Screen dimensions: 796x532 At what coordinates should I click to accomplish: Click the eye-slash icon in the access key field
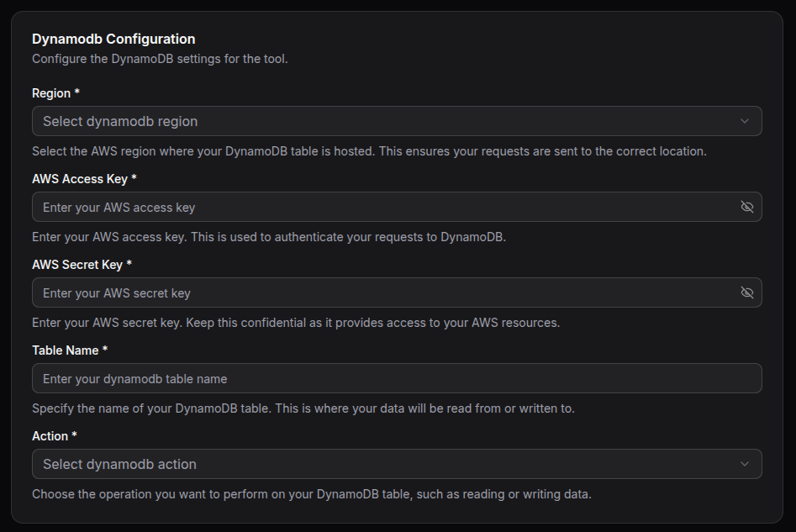pos(747,206)
